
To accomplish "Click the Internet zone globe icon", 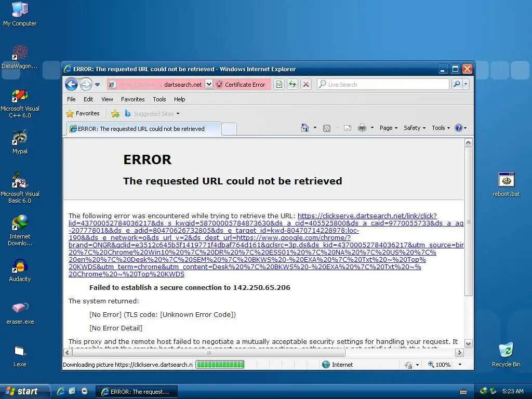I will (326, 364).
